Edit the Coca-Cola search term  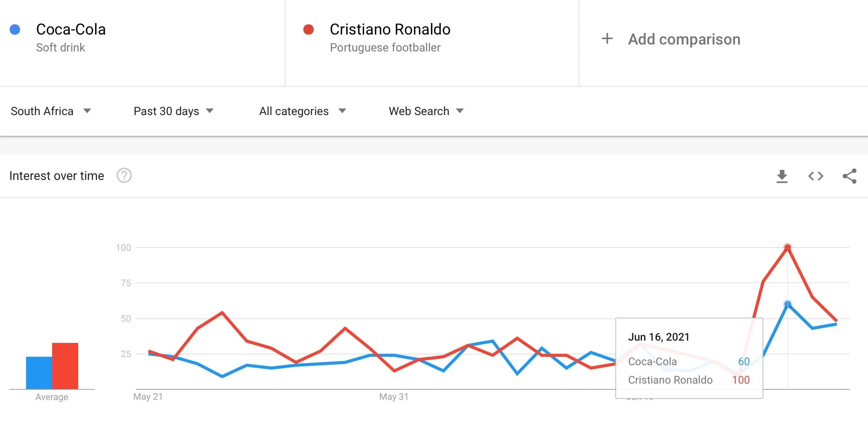pyautogui.click(x=71, y=30)
